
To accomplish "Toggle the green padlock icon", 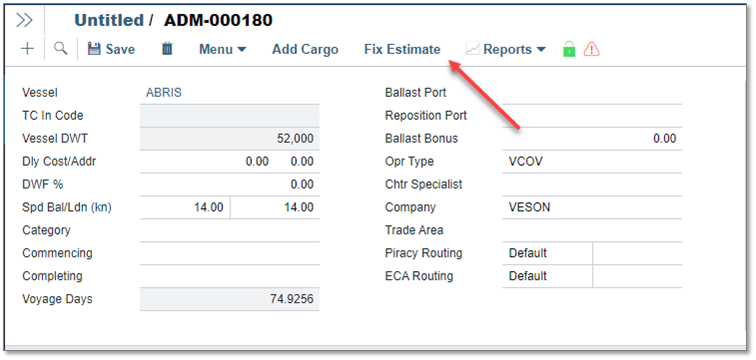I will pyautogui.click(x=569, y=49).
